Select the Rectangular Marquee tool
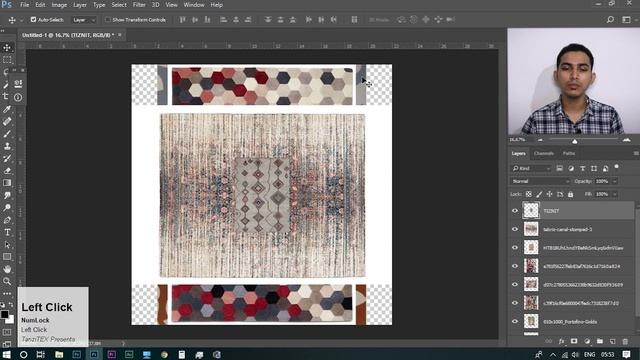 [7, 60]
